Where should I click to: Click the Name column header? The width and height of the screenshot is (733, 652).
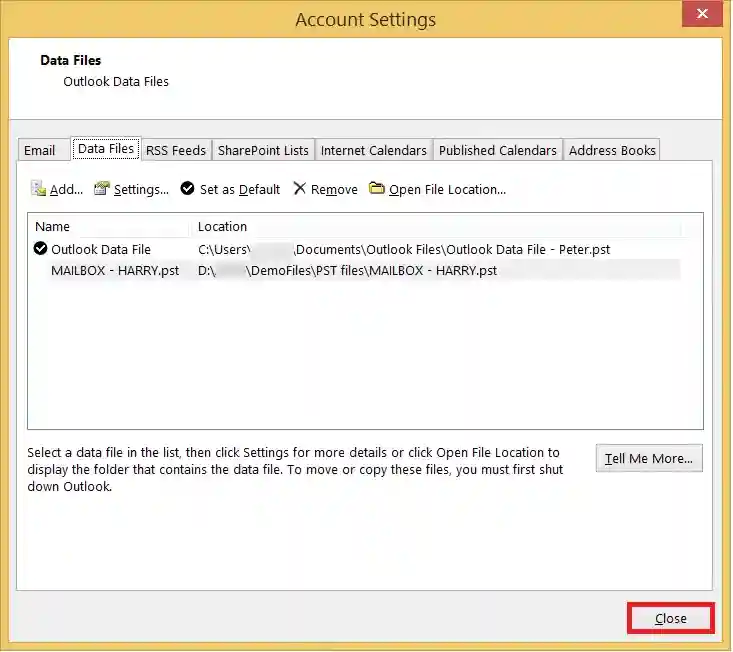[x=110, y=227]
